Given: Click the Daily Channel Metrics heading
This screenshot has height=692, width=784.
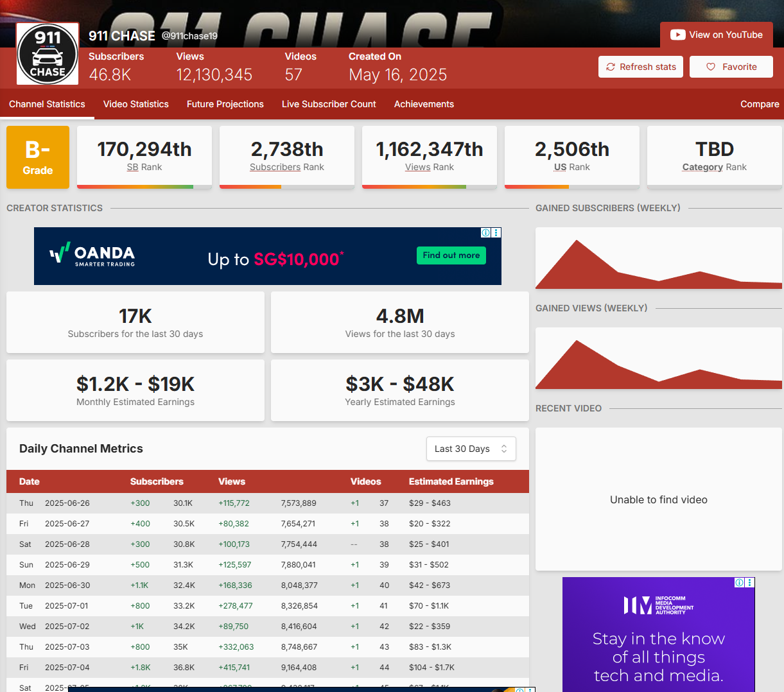Looking at the screenshot, I should coord(81,449).
